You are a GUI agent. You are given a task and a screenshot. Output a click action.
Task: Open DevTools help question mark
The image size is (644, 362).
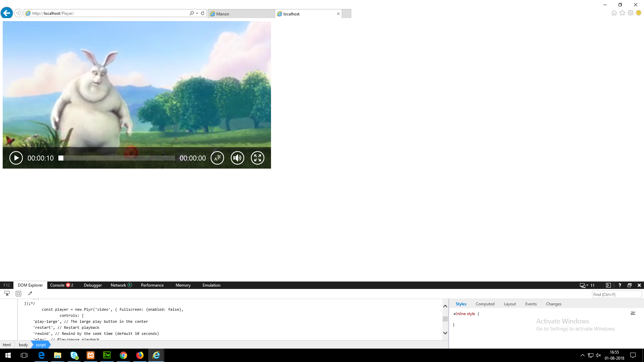(620, 285)
